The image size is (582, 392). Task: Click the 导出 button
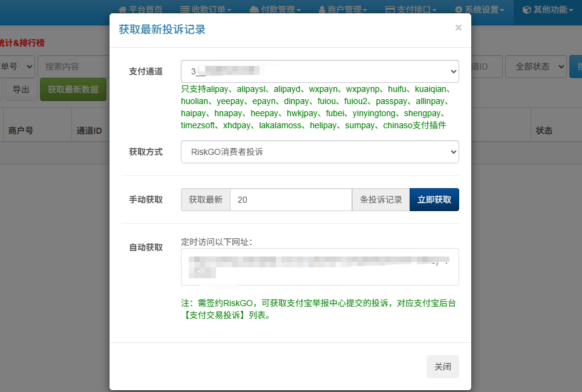click(x=21, y=90)
